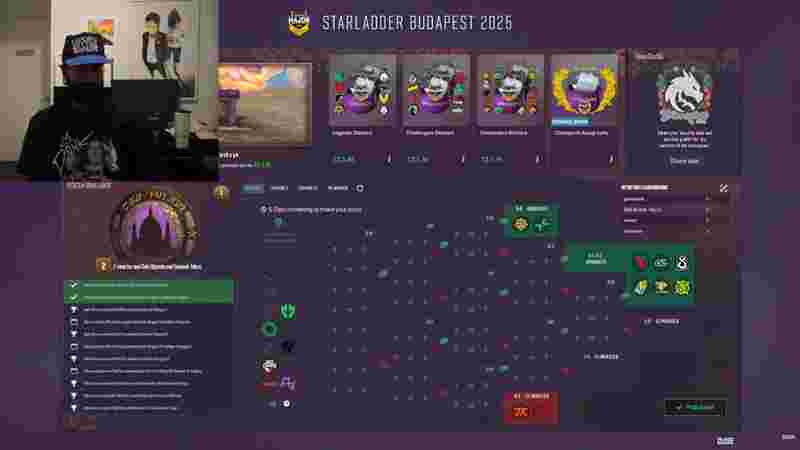Screen dimensions: 800x450
Task: Click the green-outlined button at bottom right
Action: coord(696,407)
